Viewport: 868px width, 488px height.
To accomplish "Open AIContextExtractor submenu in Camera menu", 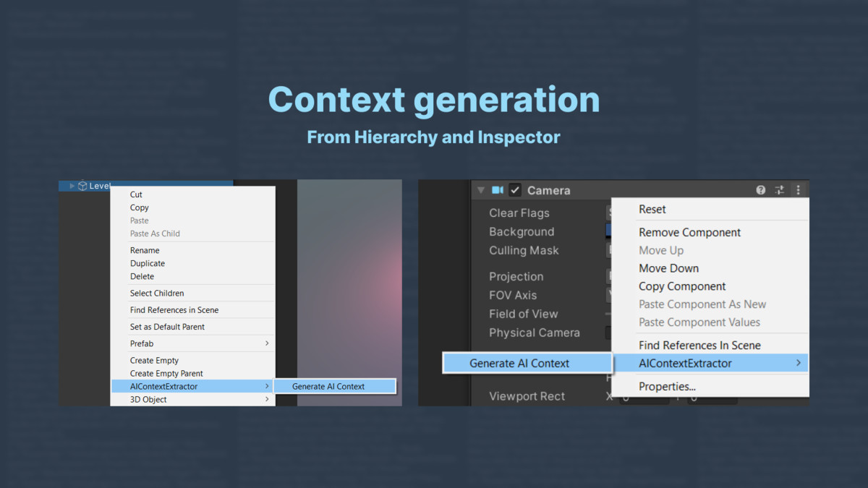I will 710,363.
